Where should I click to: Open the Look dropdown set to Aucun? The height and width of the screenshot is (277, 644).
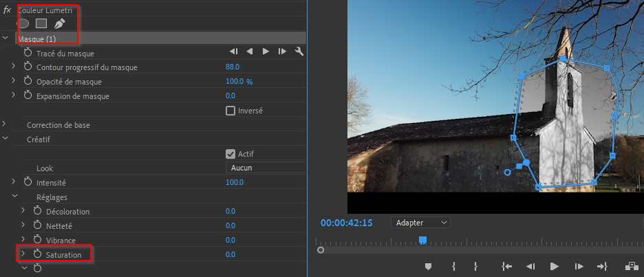[x=265, y=168]
